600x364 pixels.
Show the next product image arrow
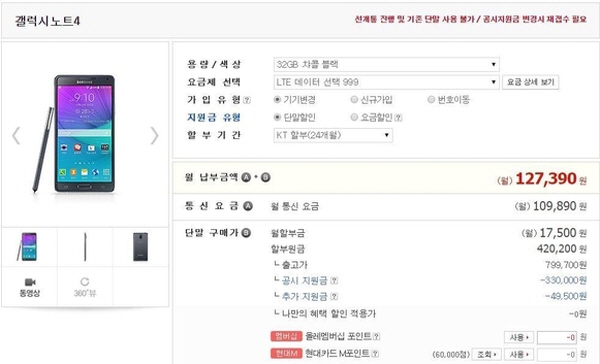pos(154,135)
